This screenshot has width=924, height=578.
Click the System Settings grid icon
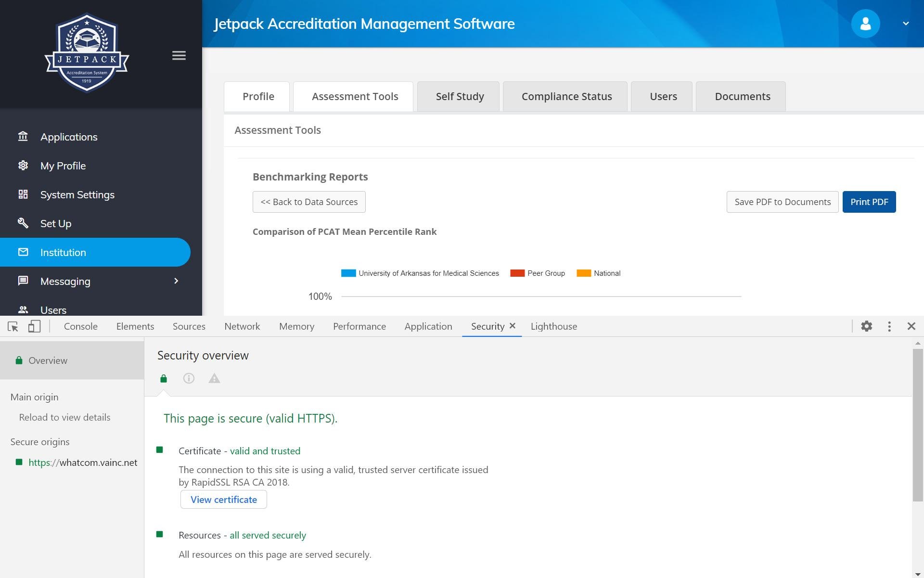(x=23, y=194)
